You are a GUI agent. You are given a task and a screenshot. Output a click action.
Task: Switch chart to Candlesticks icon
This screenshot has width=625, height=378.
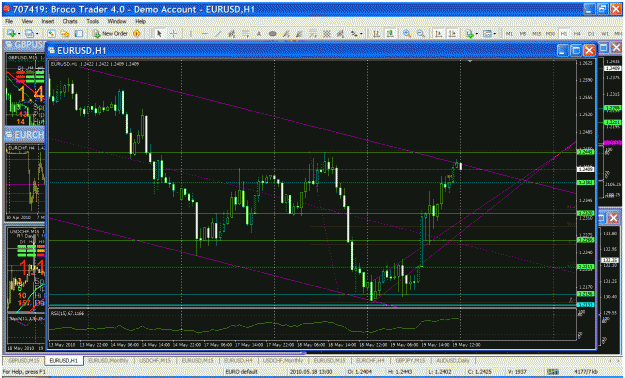[390, 33]
